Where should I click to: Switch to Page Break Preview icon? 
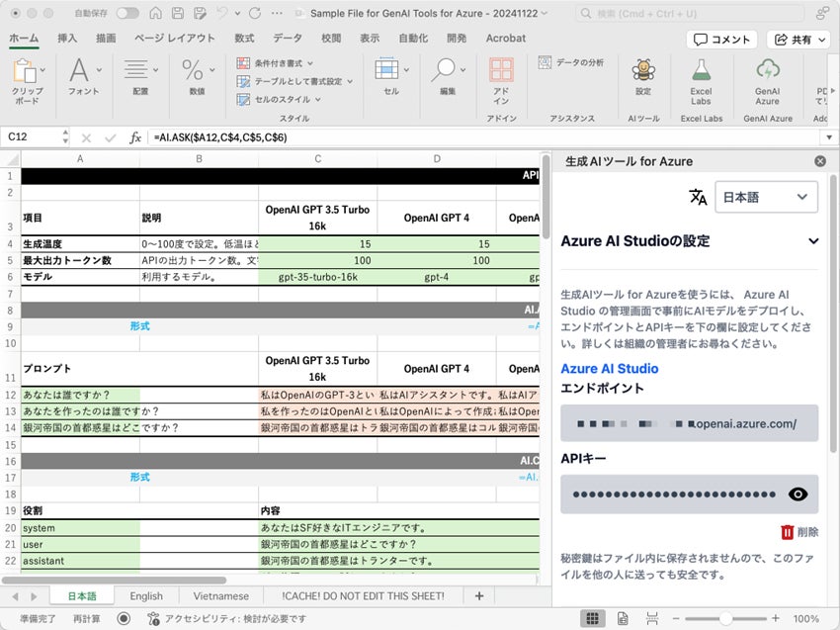[x=652, y=619]
